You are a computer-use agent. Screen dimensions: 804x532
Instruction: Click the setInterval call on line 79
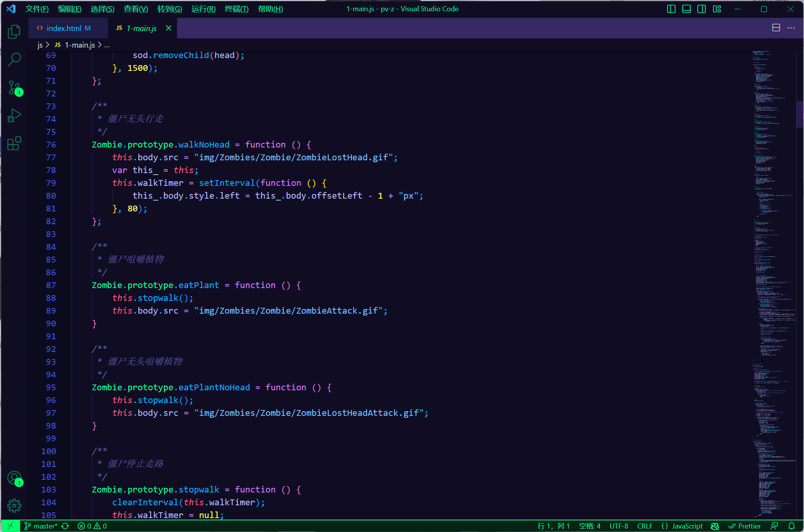click(x=227, y=183)
